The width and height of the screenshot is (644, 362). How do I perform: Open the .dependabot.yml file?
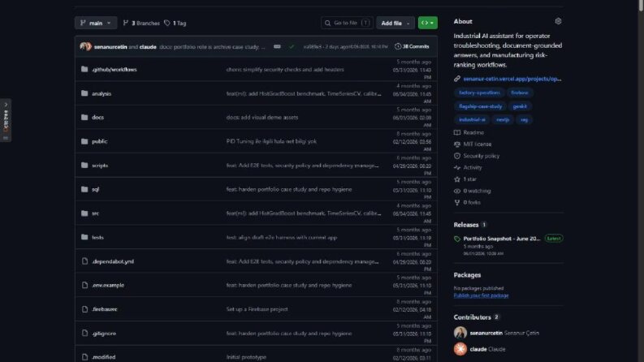pos(113,261)
